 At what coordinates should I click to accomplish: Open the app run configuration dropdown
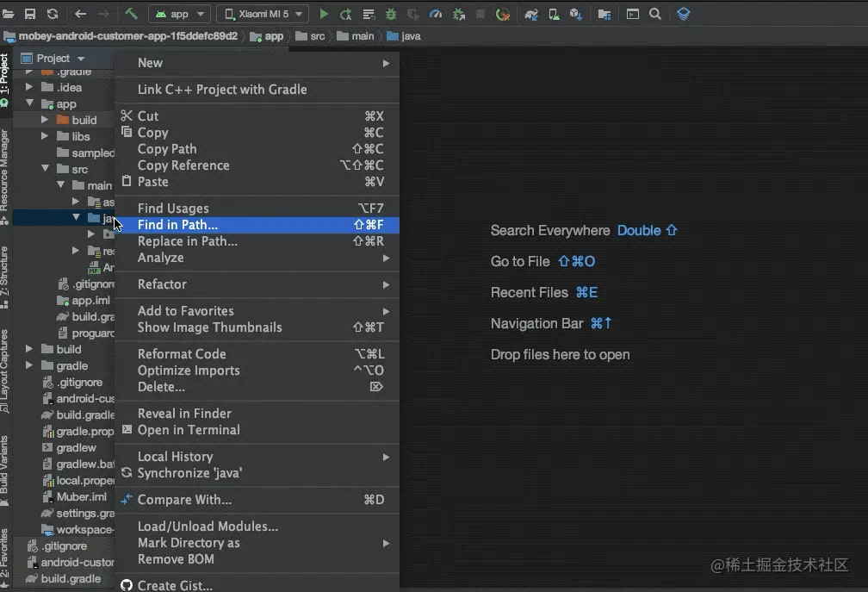click(x=181, y=13)
